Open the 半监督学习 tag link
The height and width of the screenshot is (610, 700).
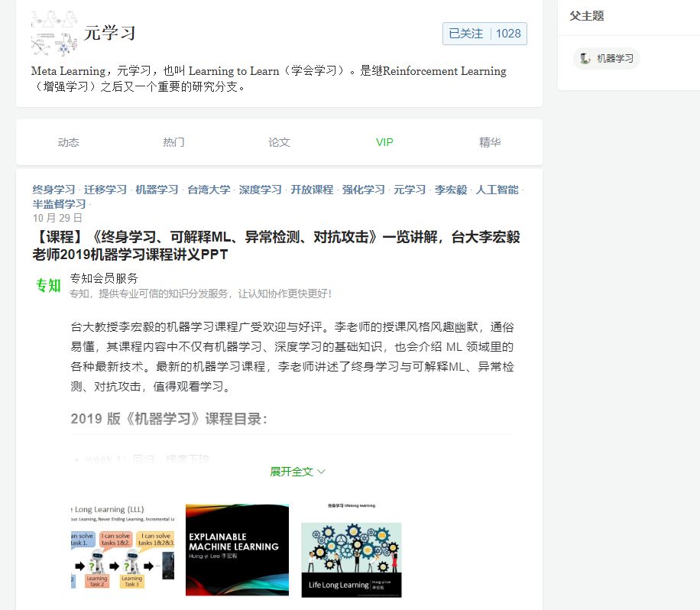(59, 204)
